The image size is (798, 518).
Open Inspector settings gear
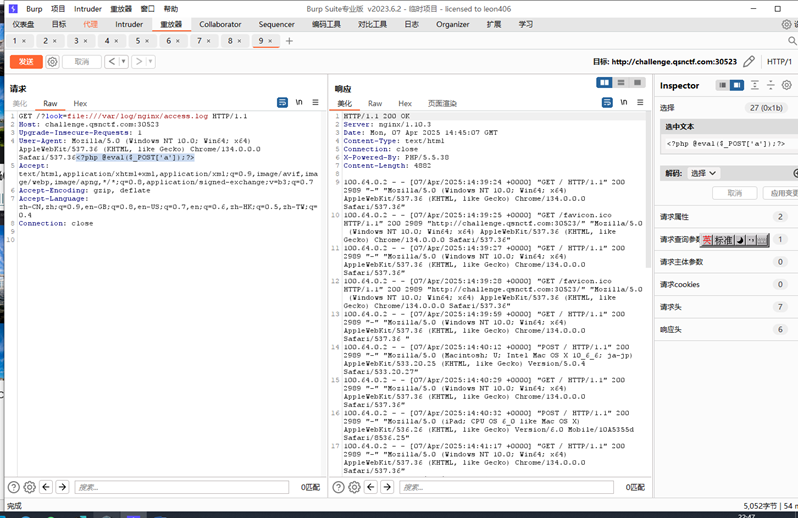(787, 85)
